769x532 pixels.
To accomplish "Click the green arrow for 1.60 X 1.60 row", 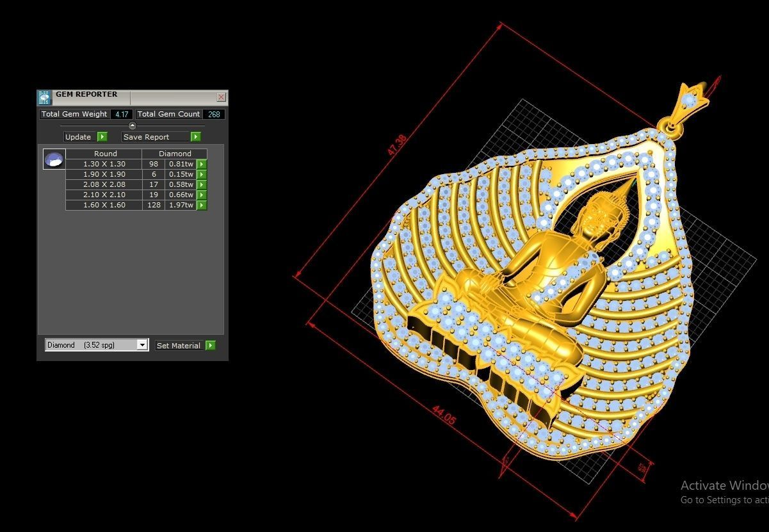I will coord(202,205).
